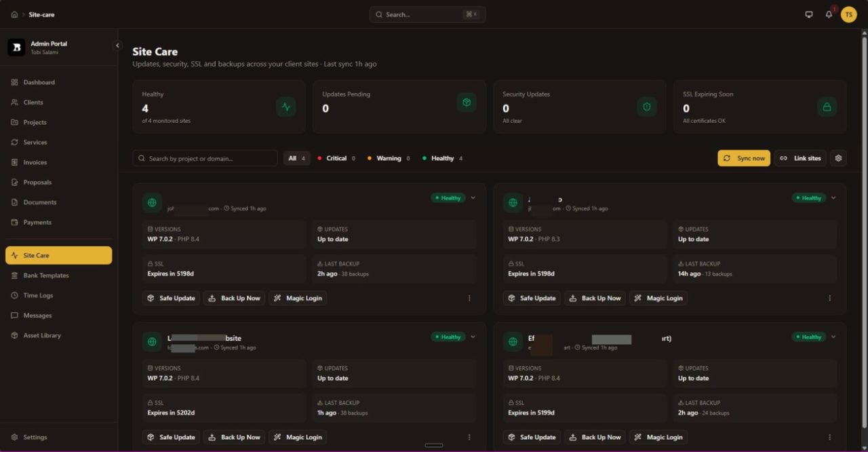Magic Login for site expiring in 5199d

[x=658, y=437]
